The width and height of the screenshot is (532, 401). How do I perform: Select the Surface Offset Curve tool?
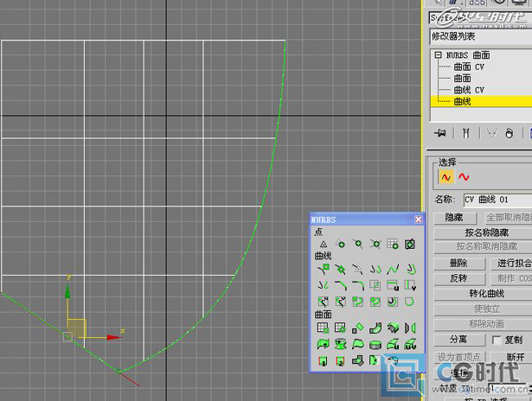(x=393, y=302)
